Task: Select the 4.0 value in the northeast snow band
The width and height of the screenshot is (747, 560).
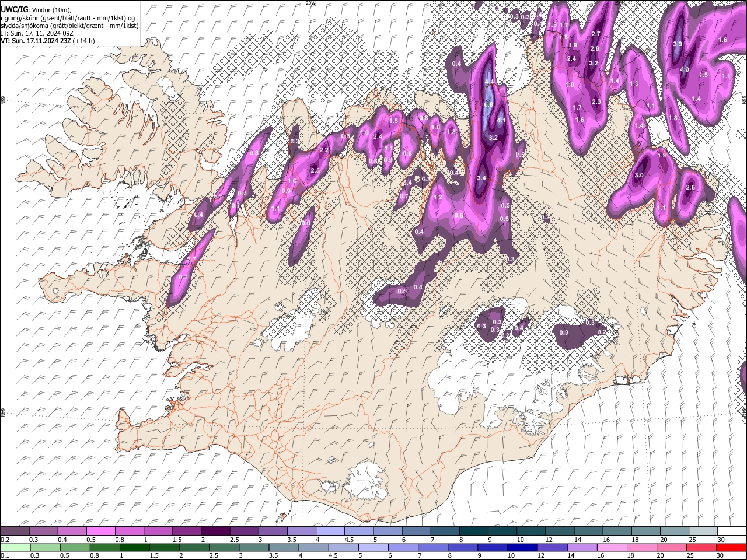Action: click(685, 69)
